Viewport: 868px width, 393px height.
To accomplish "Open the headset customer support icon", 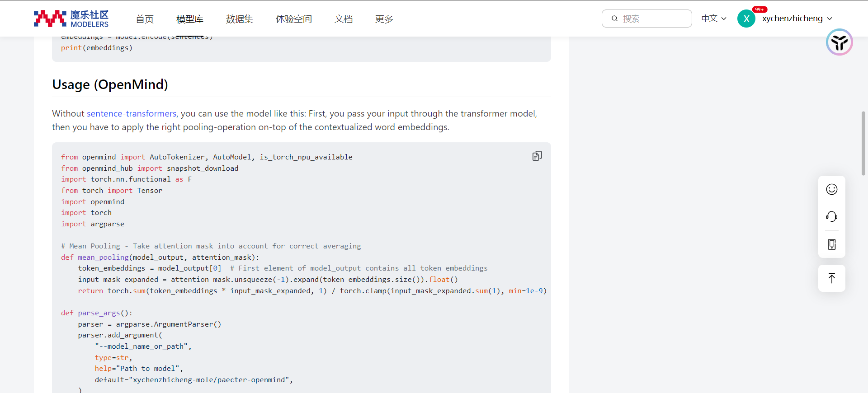I will click(x=832, y=217).
